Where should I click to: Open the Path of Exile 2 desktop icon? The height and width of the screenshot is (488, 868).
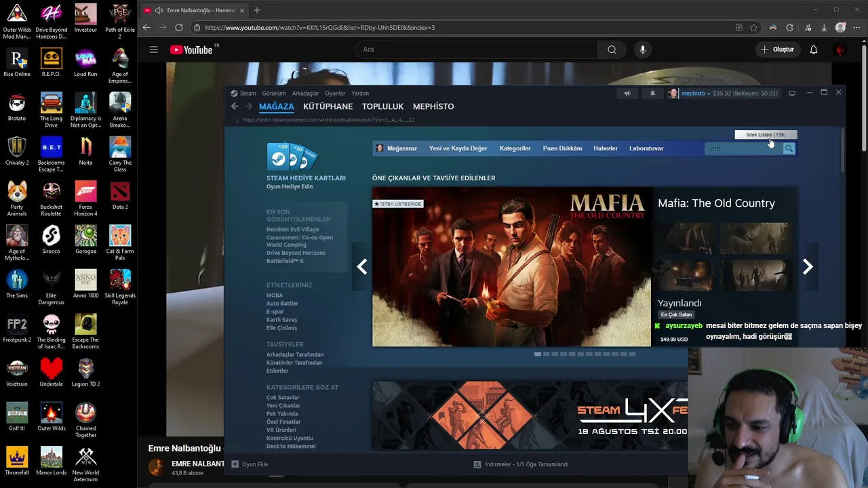pos(120,22)
